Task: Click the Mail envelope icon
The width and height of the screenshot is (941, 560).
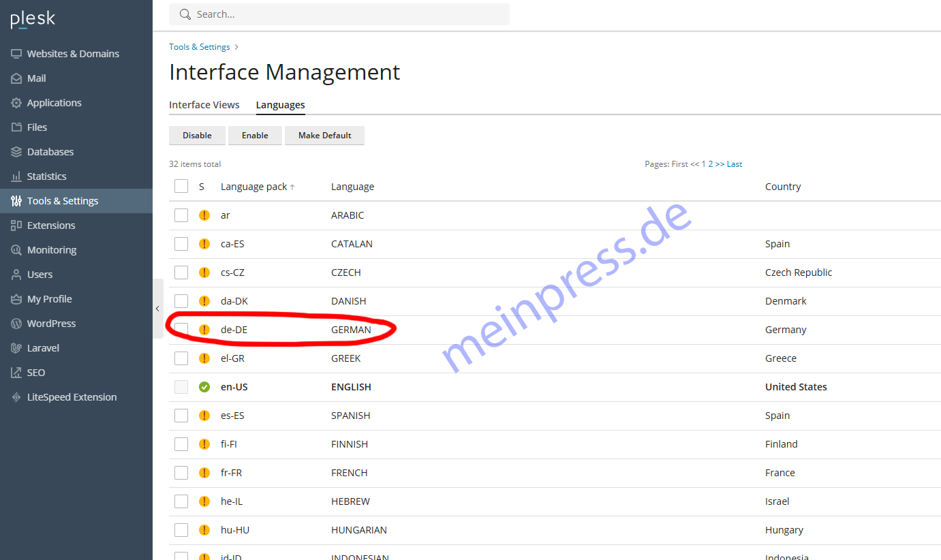Action: point(16,78)
